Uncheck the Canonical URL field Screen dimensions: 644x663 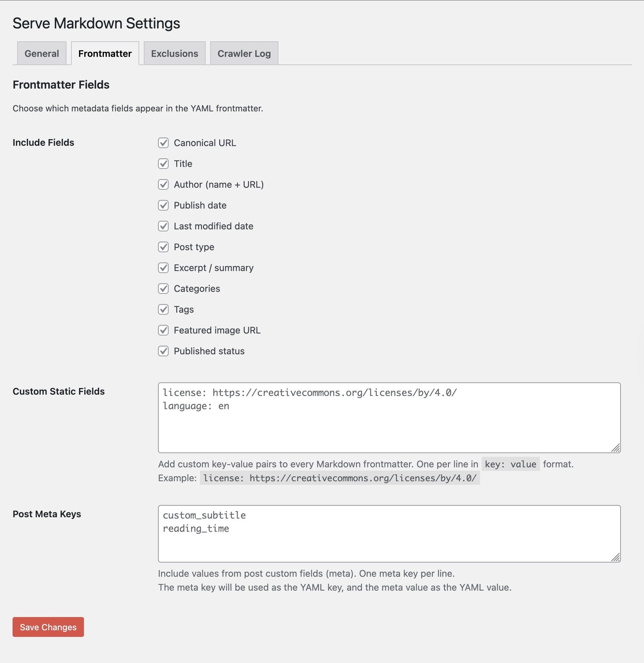click(163, 143)
